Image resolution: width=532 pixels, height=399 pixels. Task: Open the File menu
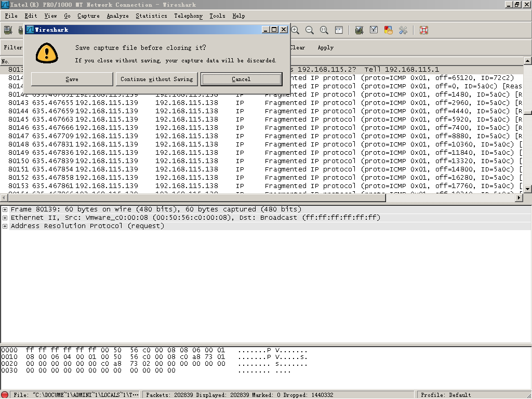pyautogui.click(x=11, y=16)
